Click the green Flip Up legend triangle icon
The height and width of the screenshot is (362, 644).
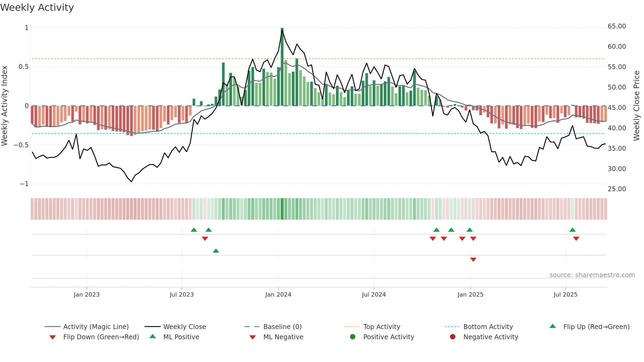(553, 326)
